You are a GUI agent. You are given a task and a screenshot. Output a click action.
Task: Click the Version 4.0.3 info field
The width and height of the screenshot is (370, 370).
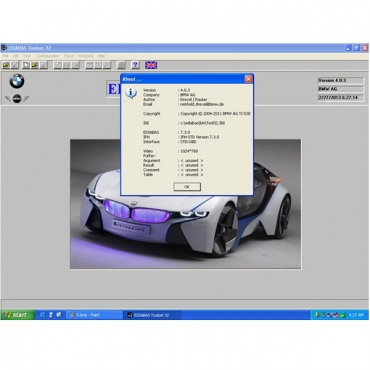341,80
